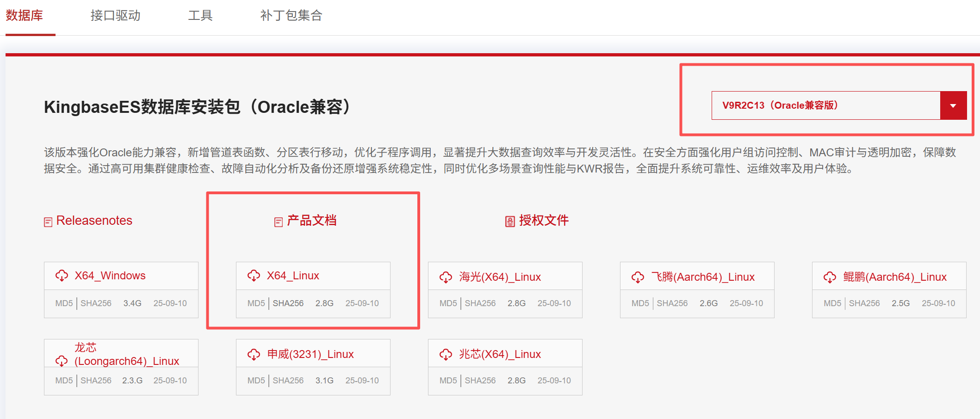Select the 补丁包集合 tab
The width and height of the screenshot is (980, 419).
[291, 16]
